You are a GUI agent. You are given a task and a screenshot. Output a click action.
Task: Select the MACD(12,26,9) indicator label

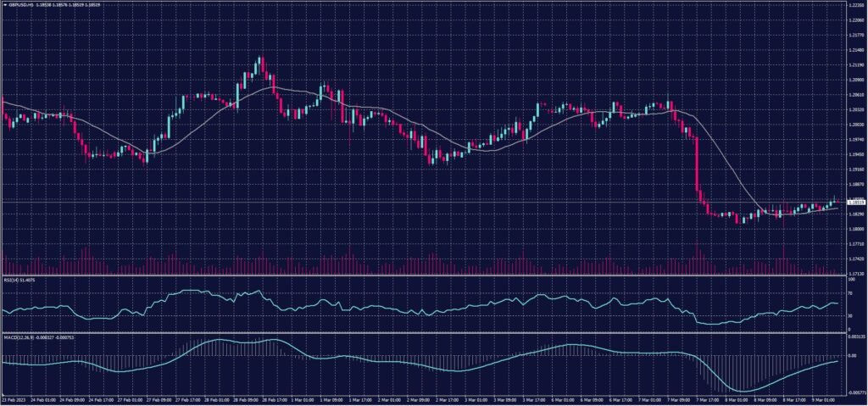pos(17,335)
